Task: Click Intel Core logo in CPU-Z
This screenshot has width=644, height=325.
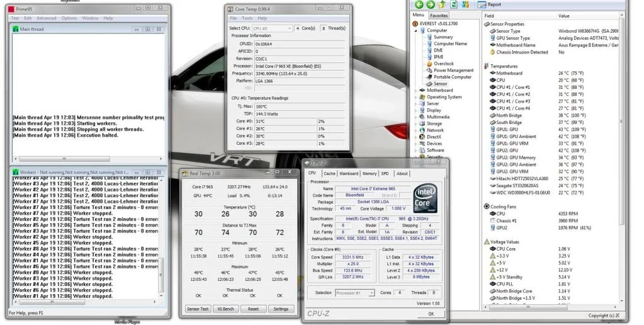Action: click(425, 198)
